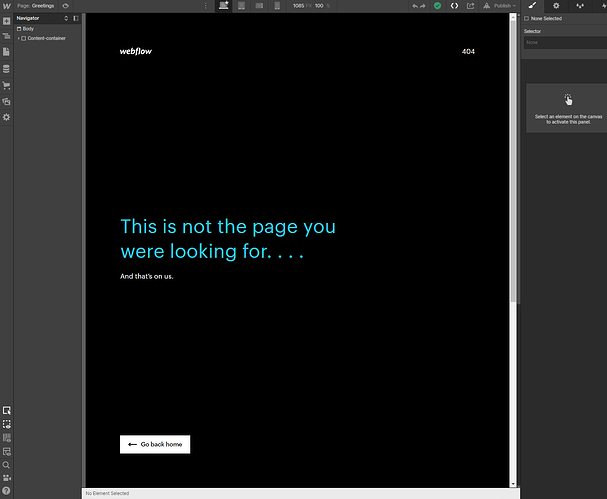Switch to the Style Manager tab
Viewport: 607px width, 499px height.
(x=580, y=6)
